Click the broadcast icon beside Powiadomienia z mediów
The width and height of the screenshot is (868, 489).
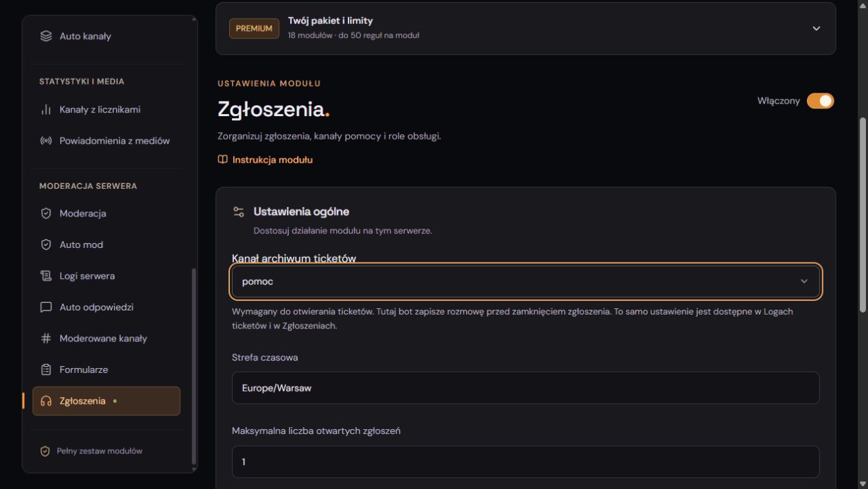pyautogui.click(x=46, y=141)
